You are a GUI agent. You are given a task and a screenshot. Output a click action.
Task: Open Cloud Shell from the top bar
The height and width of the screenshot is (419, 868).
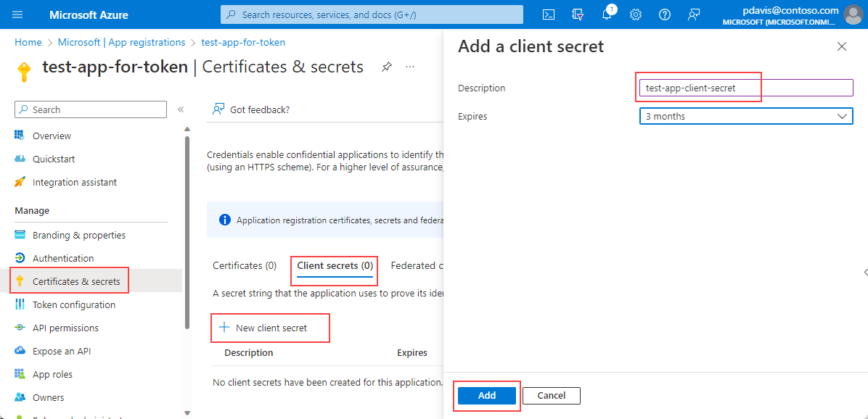(549, 14)
